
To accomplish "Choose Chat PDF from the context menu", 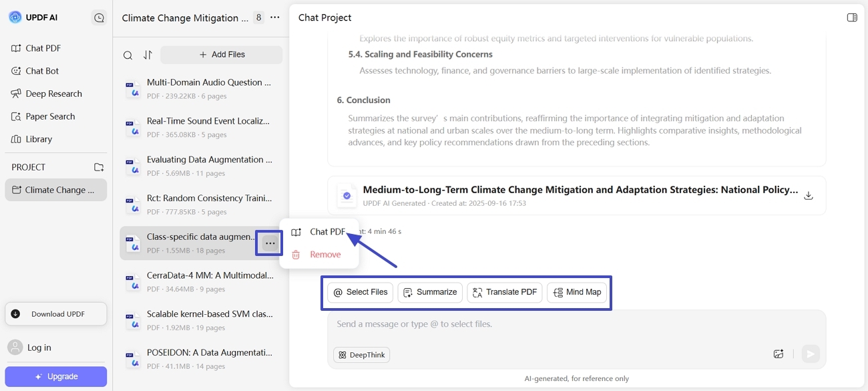I will click(x=327, y=232).
